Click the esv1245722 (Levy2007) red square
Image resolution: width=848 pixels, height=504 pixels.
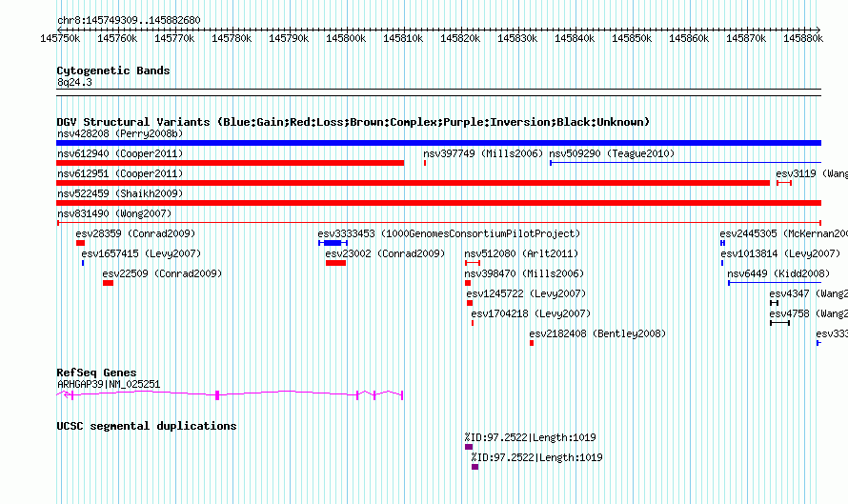coord(470,303)
